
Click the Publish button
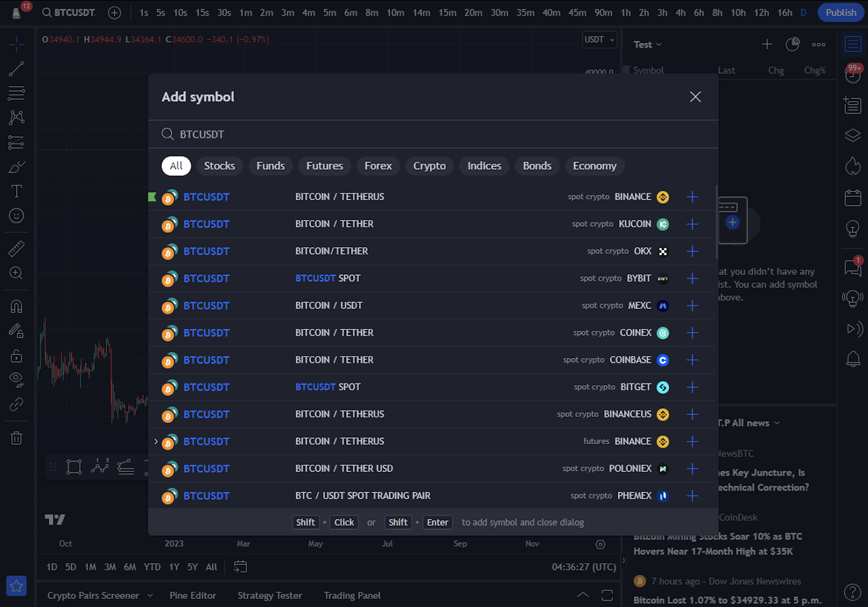[841, 12]
